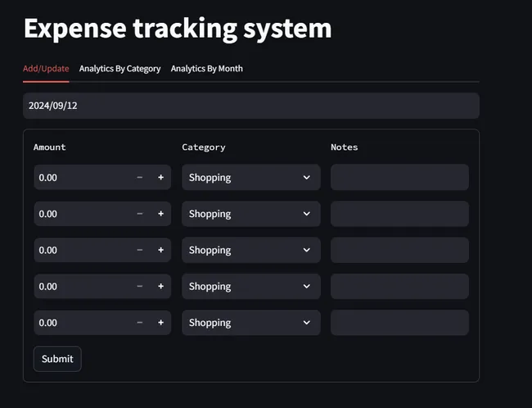532x408 pixels.
Task: Switch to Analytics By Month tab
Action: pyautogui.click(x=206, y=69)
